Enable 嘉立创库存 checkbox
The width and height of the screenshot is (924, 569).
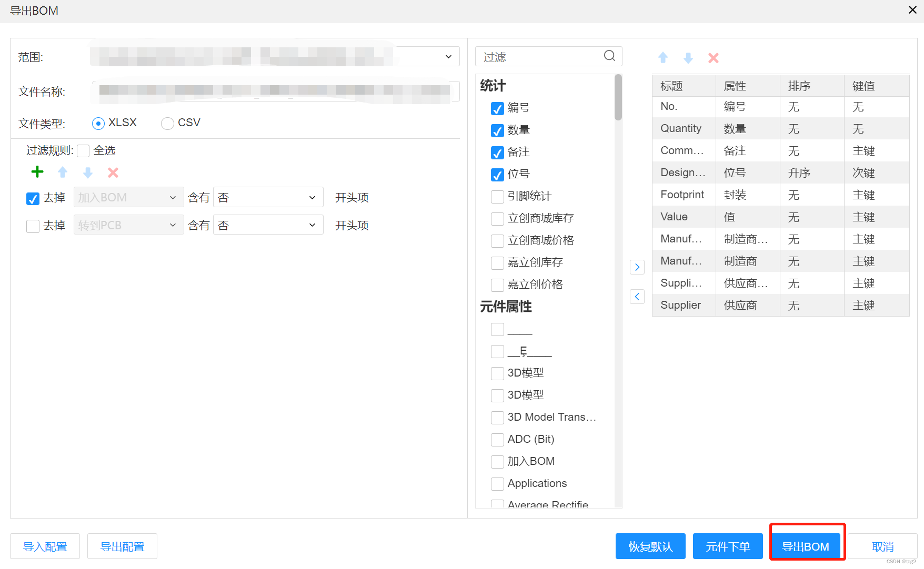click(x=497, y=263)
